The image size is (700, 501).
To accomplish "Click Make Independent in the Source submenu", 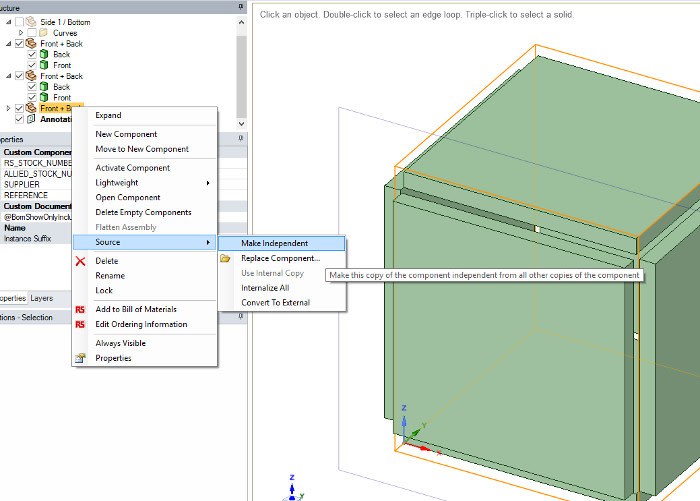I will point(282,243).
